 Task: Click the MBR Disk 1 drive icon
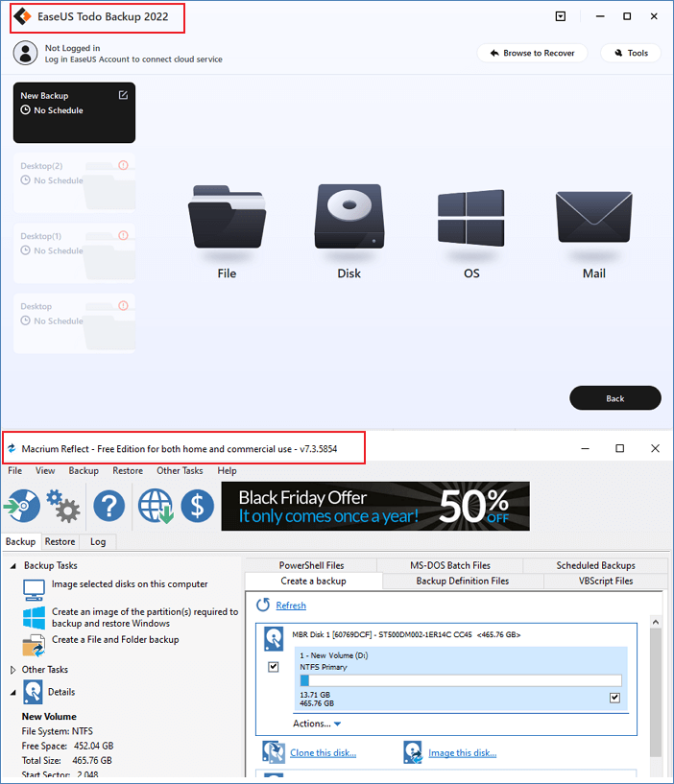pyautogui.click(x=274, y=638)
